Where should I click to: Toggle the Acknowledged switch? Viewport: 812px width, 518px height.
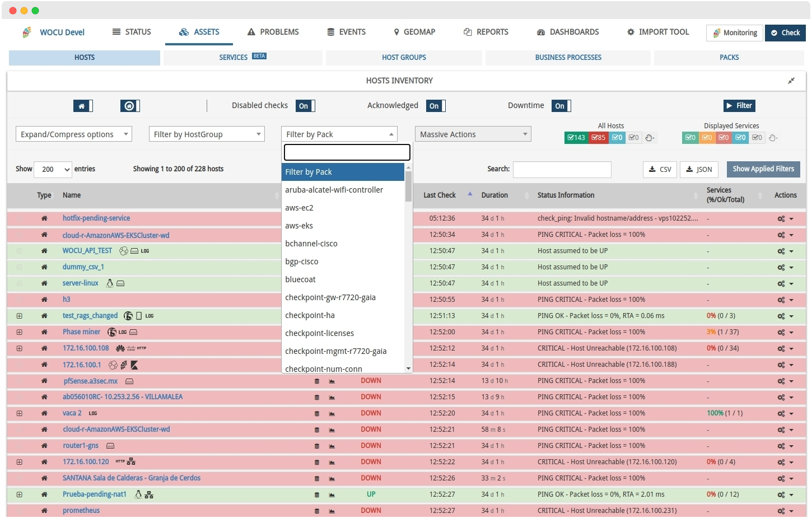tap(436, 106)
